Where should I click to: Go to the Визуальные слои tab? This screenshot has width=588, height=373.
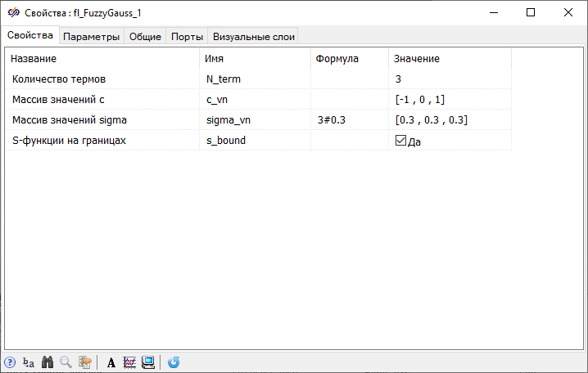point(253,36)
